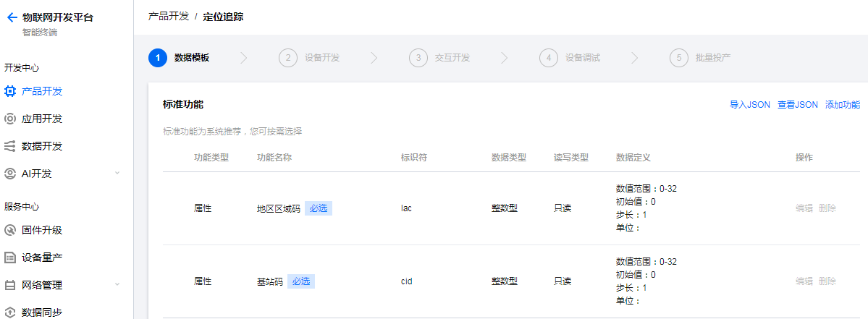
Task: Expand the 网络管理 submenu chevron
Action: [x=117, y=285]
